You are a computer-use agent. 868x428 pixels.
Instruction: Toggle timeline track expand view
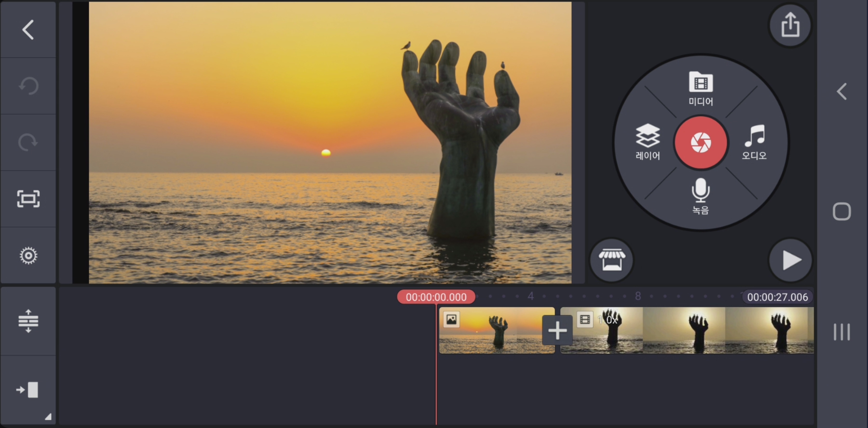[x=28, y=321]
